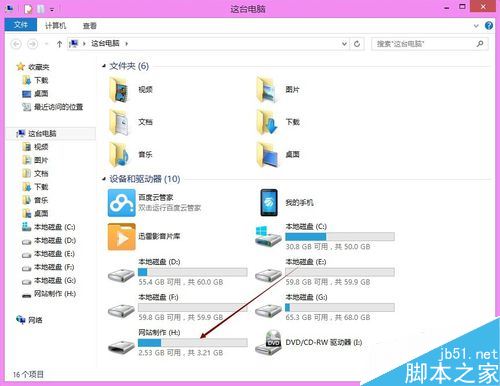Open the 桌面 folder in the main pane

tap(267, 154)
